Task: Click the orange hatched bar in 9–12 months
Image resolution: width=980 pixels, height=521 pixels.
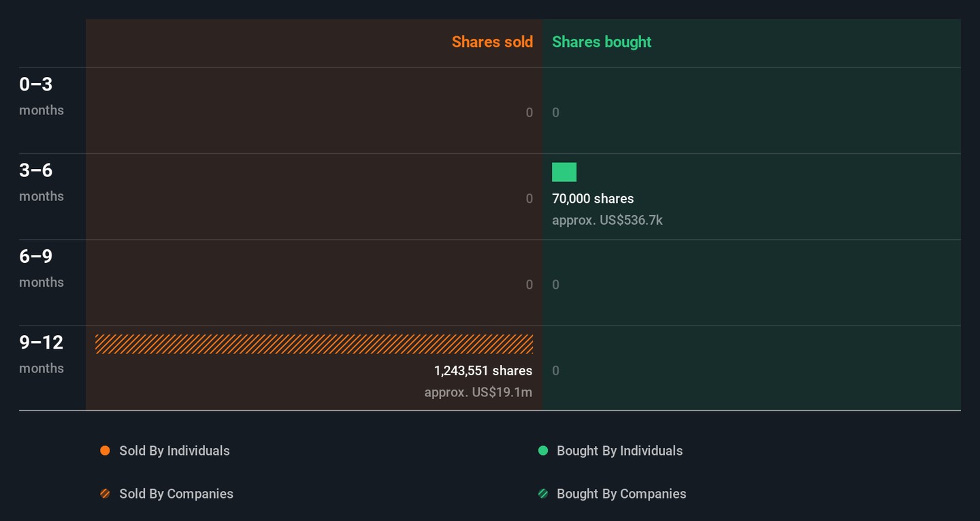Action: 314,344
